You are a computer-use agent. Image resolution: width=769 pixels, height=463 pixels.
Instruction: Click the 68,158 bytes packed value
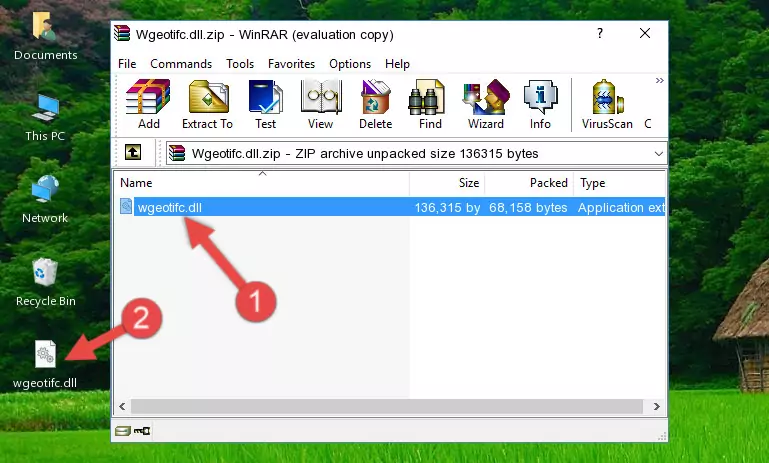[528, 207]
